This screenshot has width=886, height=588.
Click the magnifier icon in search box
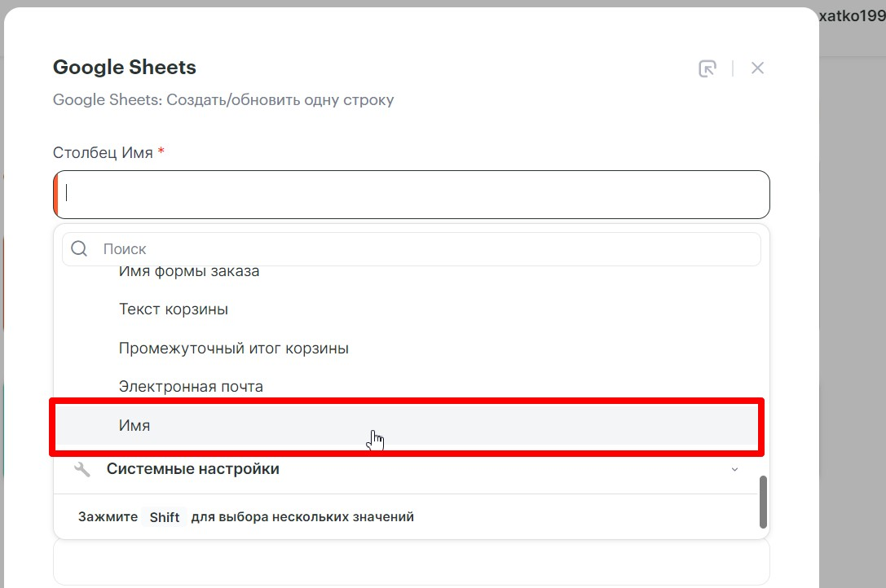tap(79, 248)
